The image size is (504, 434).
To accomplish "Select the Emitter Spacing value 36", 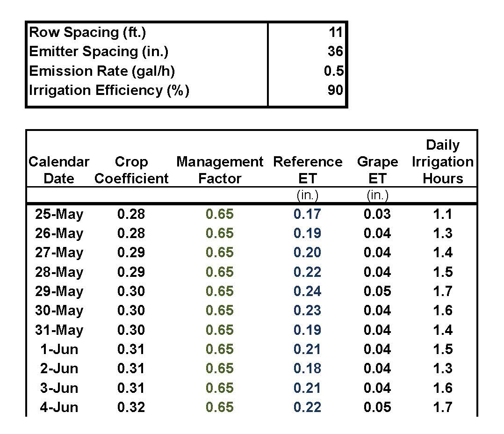I will click(x=335, y=51).
